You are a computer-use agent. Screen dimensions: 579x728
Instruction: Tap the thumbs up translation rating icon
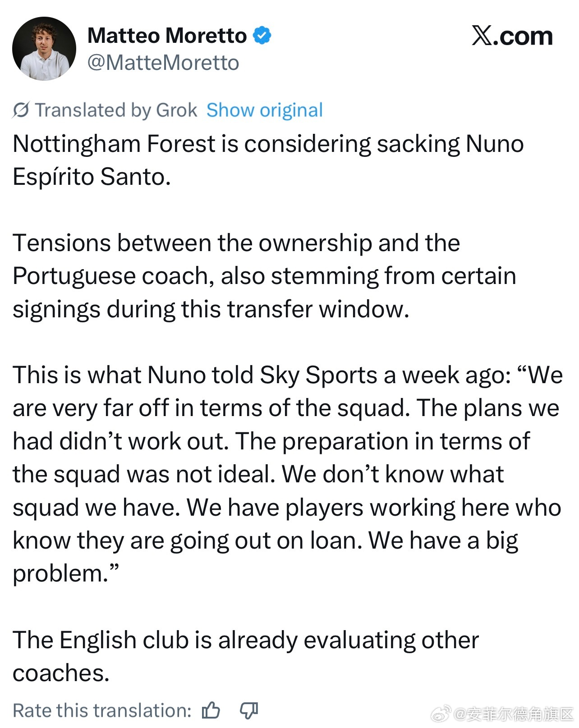click(211, 710)
